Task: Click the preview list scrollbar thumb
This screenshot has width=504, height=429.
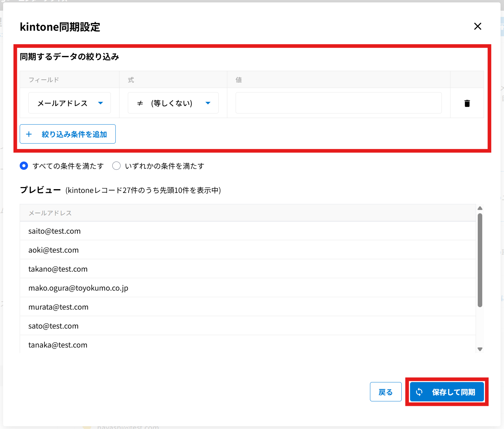Action: point(480,260)
